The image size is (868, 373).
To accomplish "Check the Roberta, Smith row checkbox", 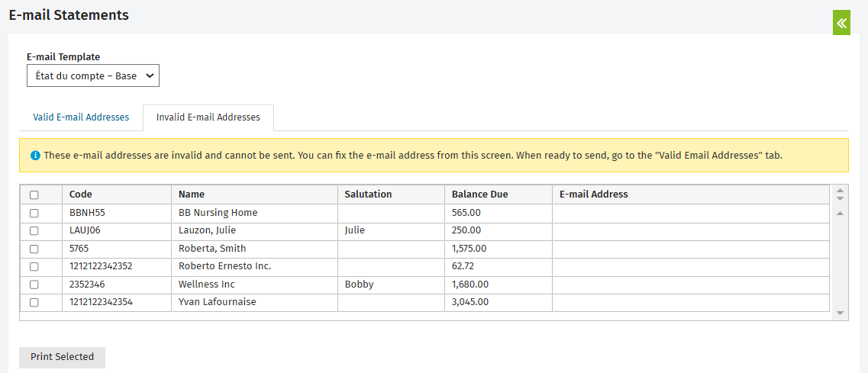I will click(x=34, y=249).
